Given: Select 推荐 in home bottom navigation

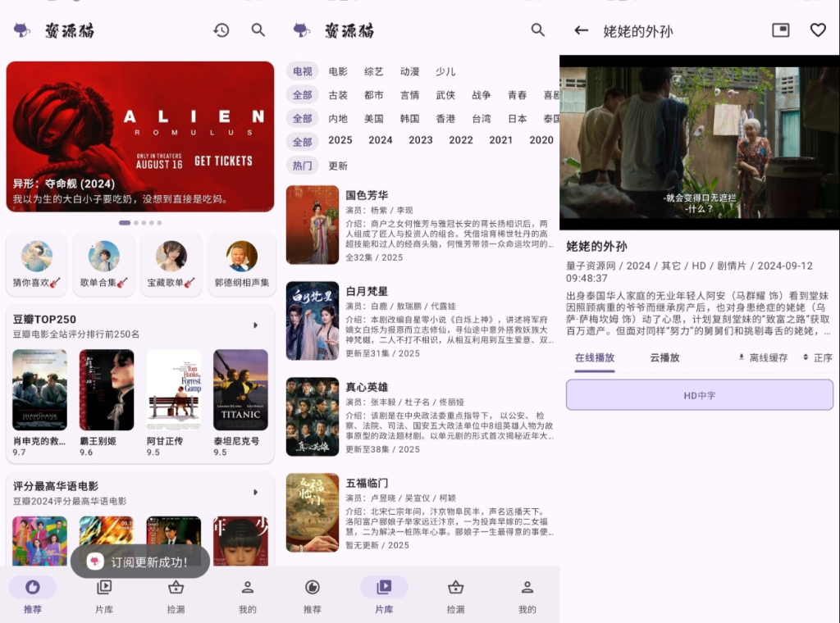Looking at the screenshot, I should (33, 595).
